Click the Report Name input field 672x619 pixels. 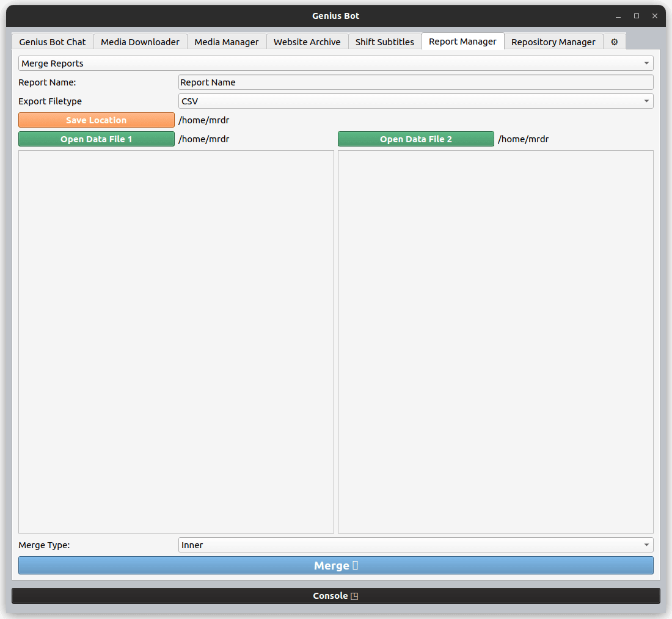(415, 82)
